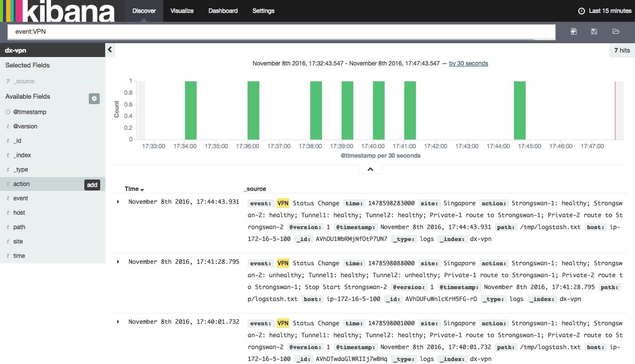The height and width of the screenshot is (364, 635).
Task: Expand the 17:41:28.795 log entry row
Action: pos(118,262)
